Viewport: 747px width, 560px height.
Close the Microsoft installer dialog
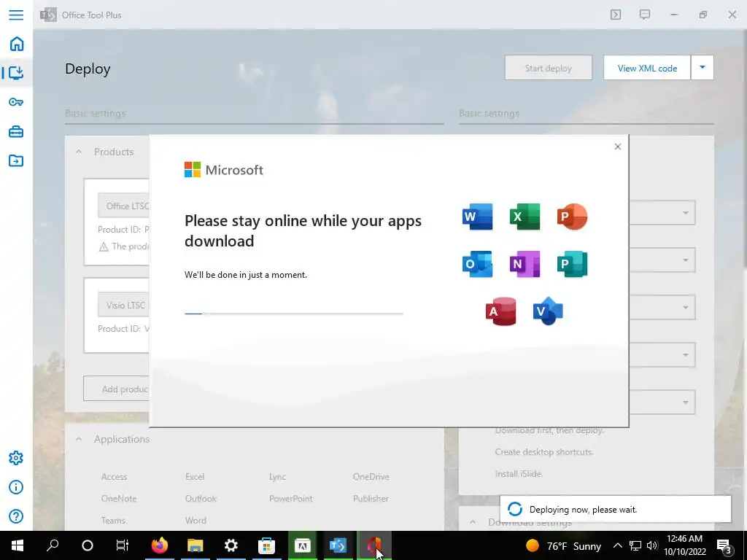[617, 147]
